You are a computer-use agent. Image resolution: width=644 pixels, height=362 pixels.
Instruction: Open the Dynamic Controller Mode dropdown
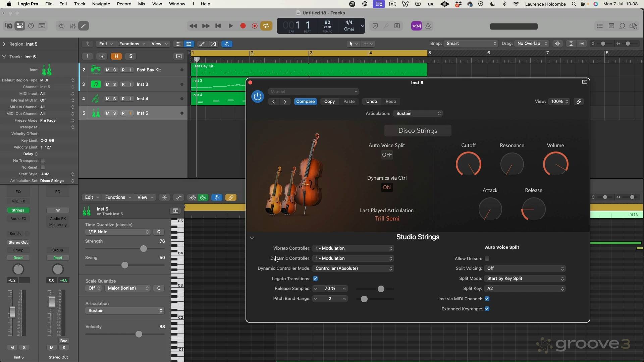tap(353, 268)
